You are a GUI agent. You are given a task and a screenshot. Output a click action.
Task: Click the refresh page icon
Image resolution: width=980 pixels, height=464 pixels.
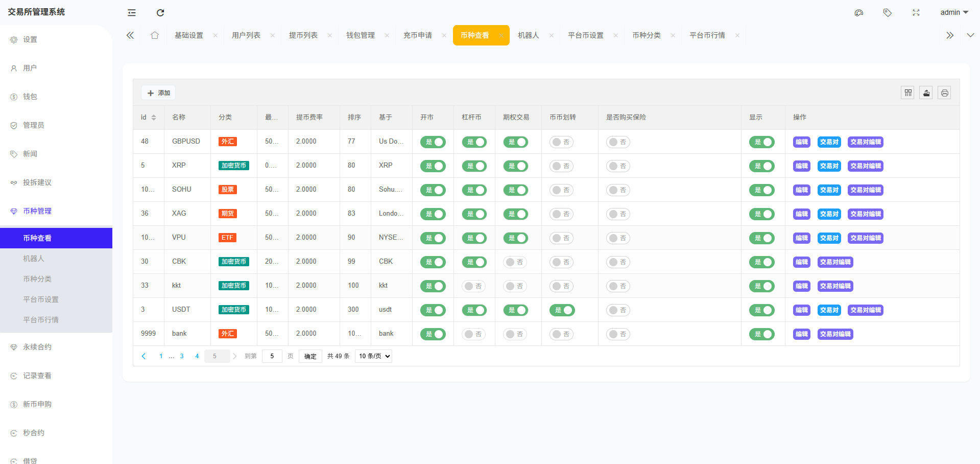(160, 13)
